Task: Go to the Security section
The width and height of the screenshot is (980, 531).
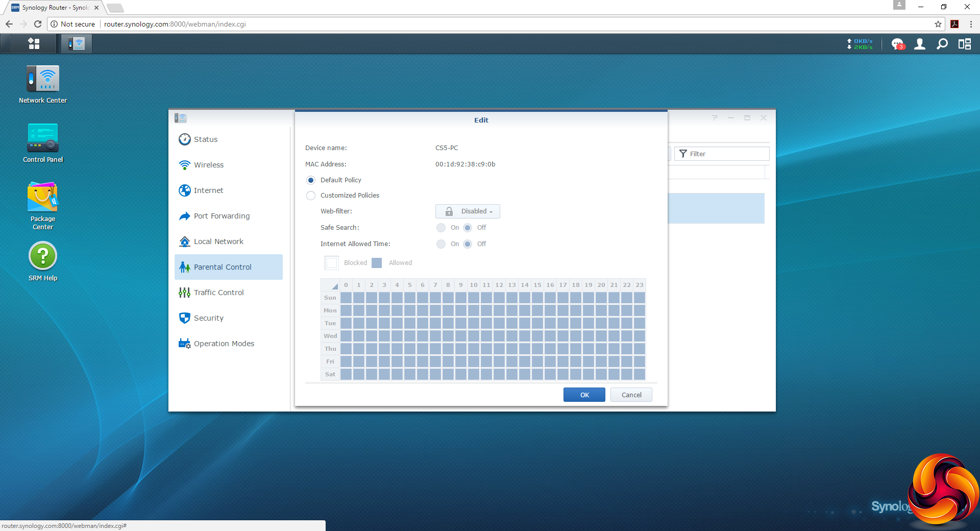Action: pos(209,318)
